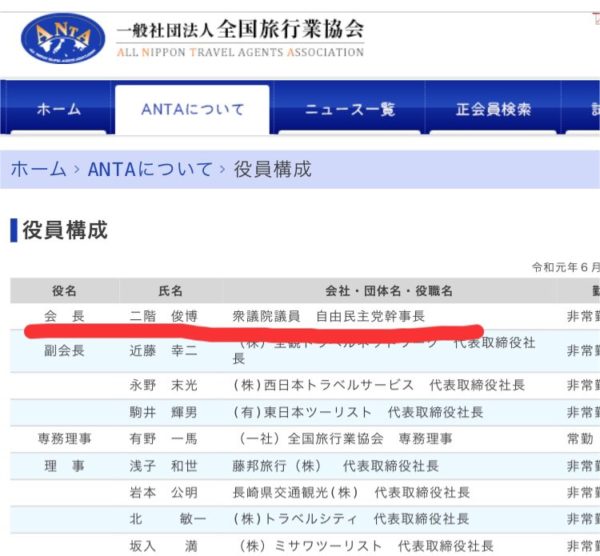
Task: Click ALL NIPPON TRAVEL AGENTS ASSOCIATION subtitle
Action: pyautogui.click(x=240, y=52)
